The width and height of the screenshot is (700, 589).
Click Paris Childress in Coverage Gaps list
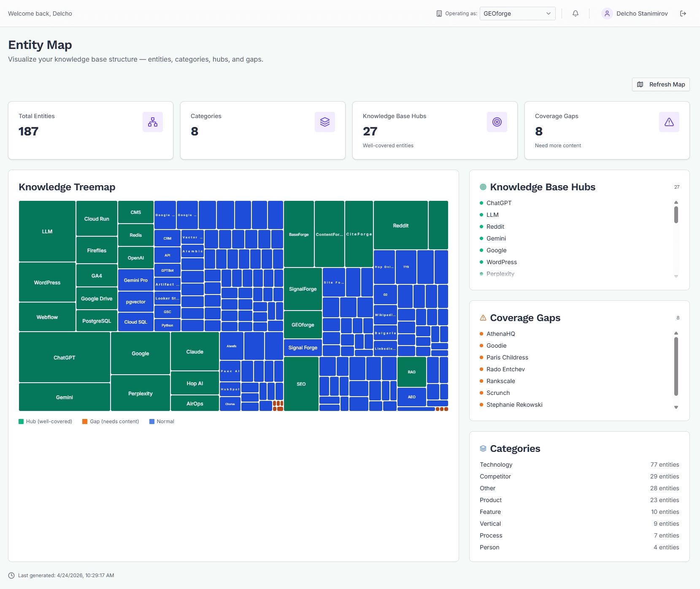507,357
